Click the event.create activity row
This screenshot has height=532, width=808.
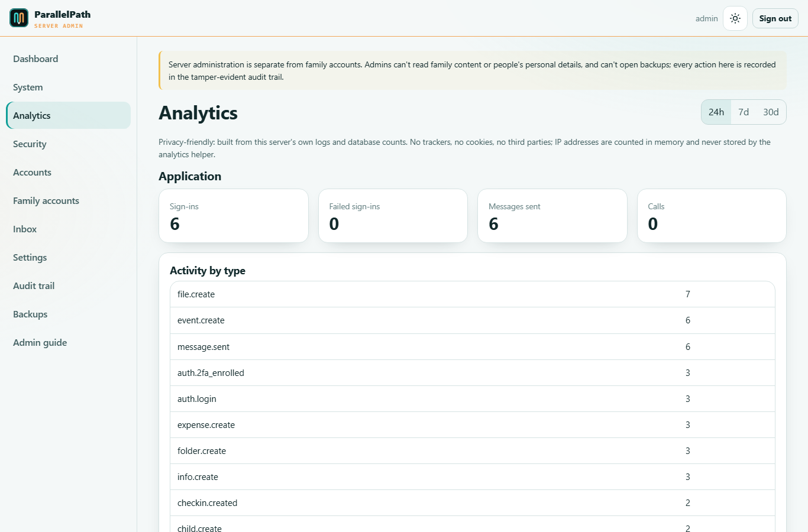[473, 320]
